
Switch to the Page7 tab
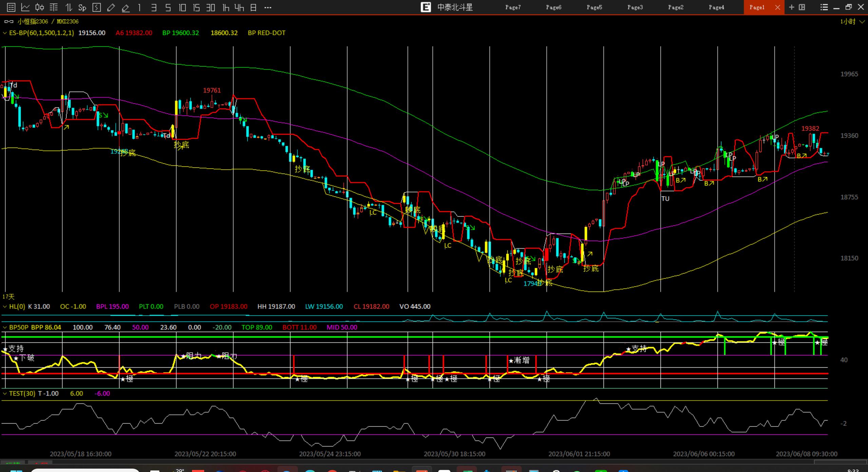point(513,7)
